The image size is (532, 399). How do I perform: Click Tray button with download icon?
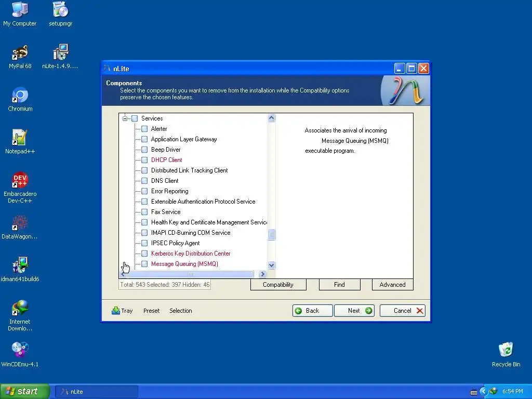click(122, 311)
